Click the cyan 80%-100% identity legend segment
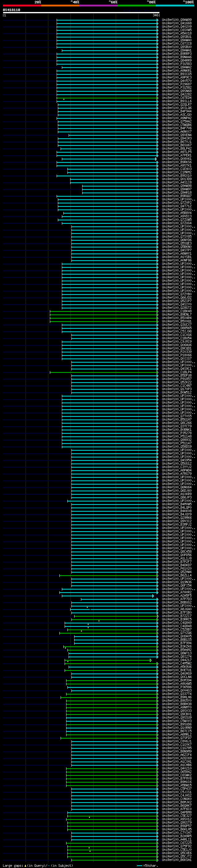 point(175,6)
